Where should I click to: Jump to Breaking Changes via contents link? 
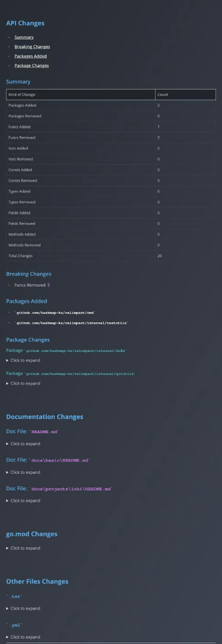point(32,47)
